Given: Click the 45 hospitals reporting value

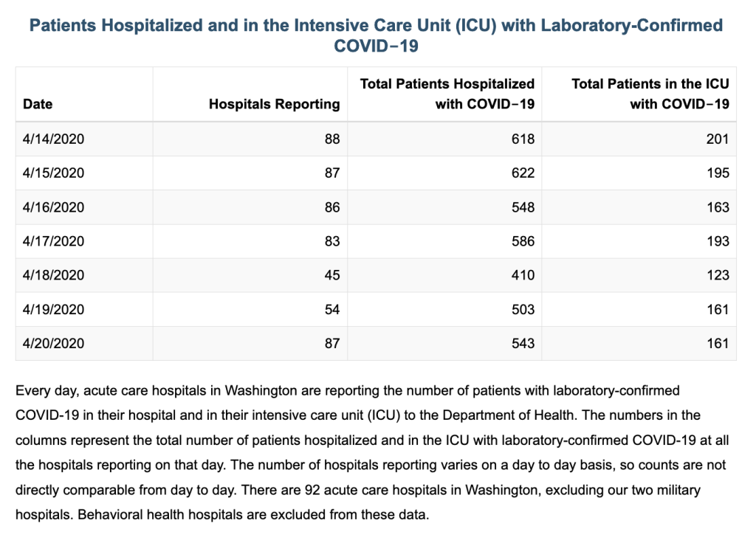Looking at the screenshot, I should [x=332, y=275].
